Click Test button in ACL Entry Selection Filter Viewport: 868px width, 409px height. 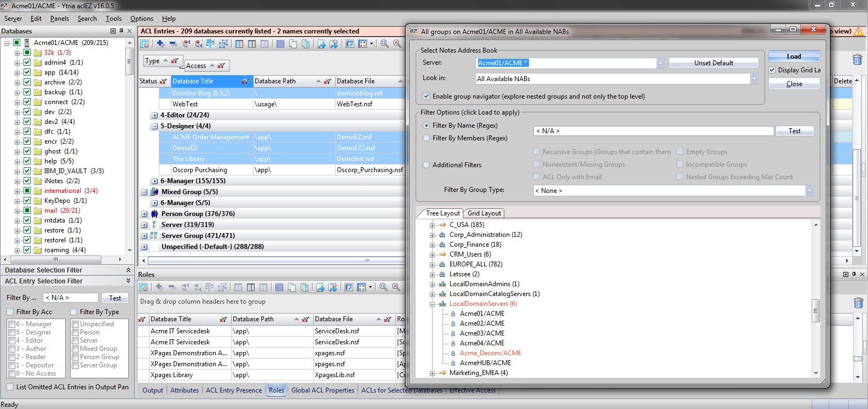(x=115, y=298)
